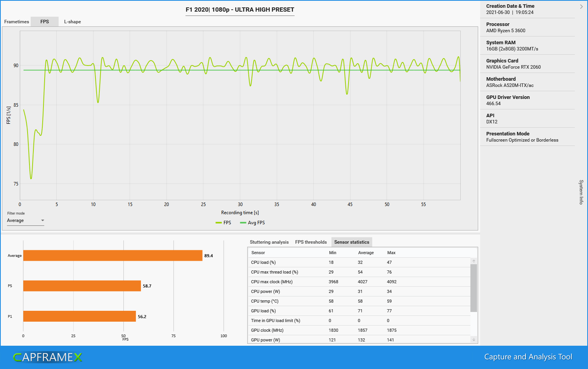Click the CapFrameX logo
588x369 pixels.
pos(47,357)
